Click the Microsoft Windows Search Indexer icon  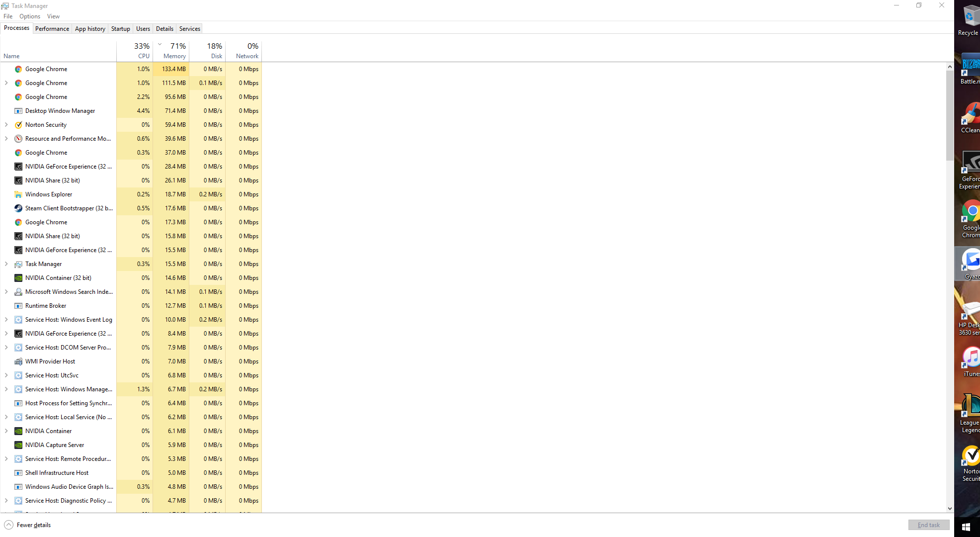coord(18,292)
